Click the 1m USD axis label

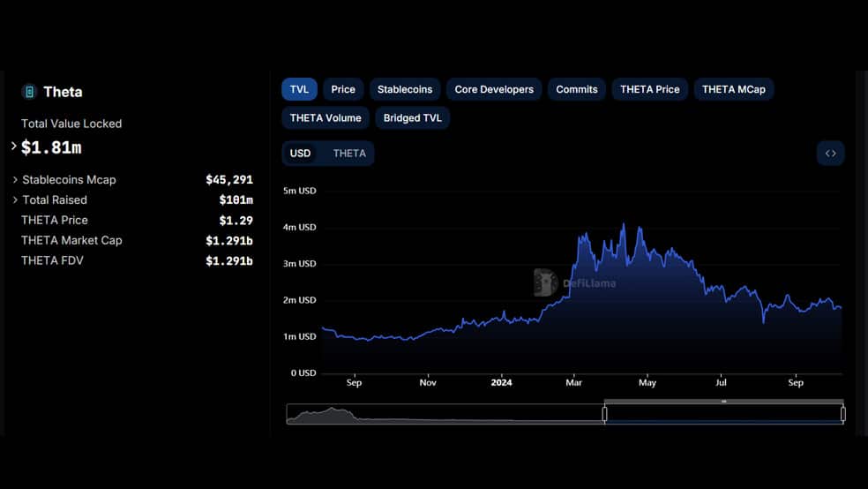point(300,336)
